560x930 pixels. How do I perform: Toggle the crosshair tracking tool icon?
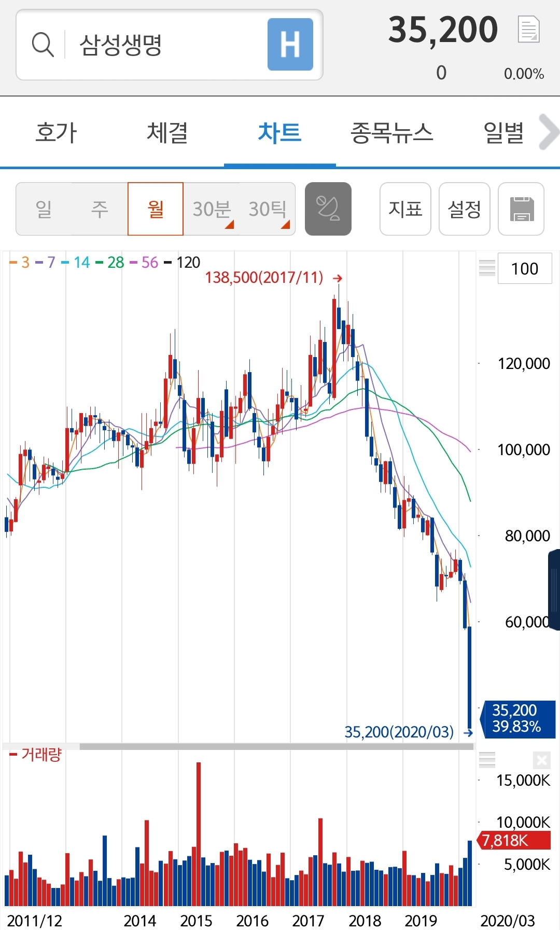point(328,209)
